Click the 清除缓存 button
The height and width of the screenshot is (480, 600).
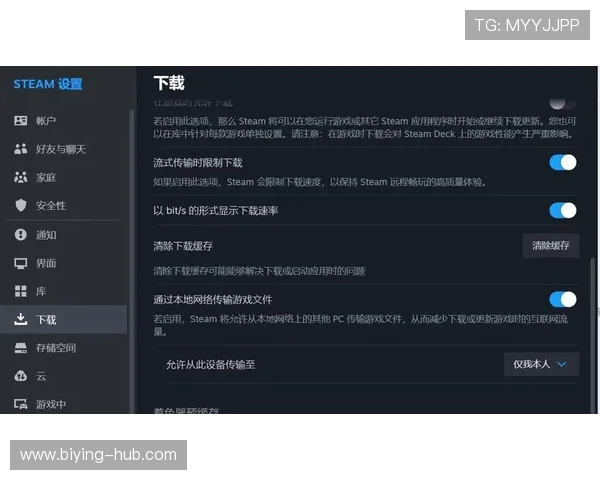tap(551, 245)
